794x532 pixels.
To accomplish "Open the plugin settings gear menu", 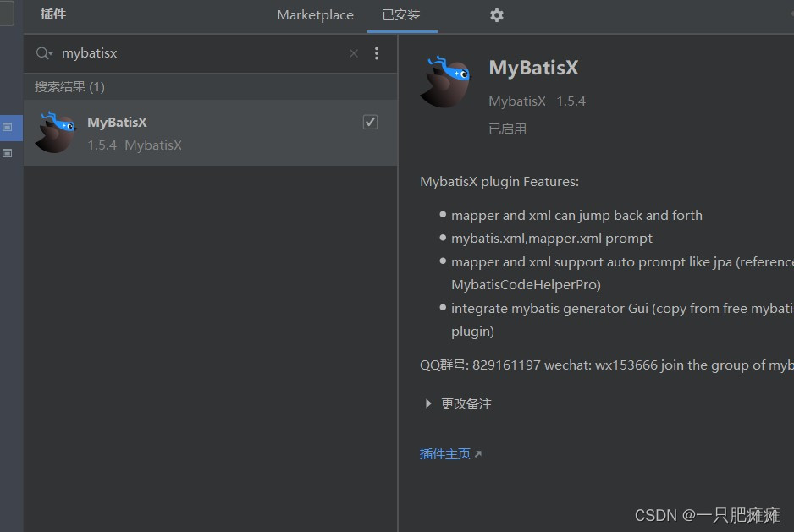I will coord(496,15).
